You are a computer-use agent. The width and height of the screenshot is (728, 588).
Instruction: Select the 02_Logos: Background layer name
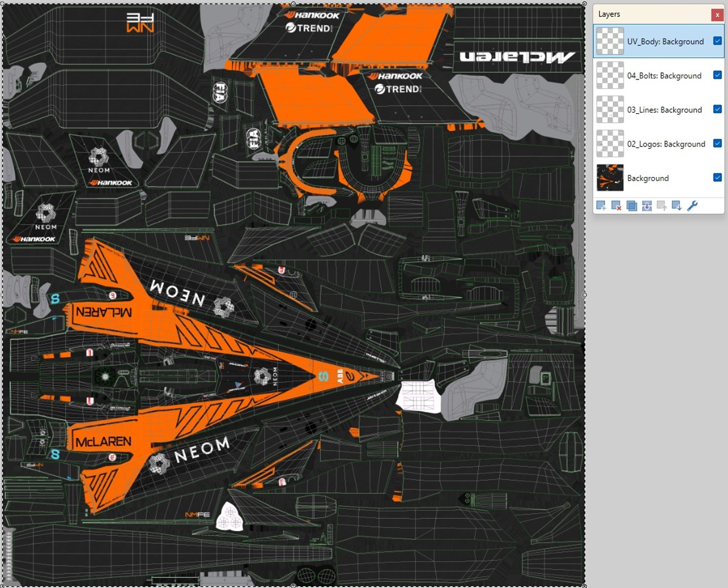(x=666, y=144)
